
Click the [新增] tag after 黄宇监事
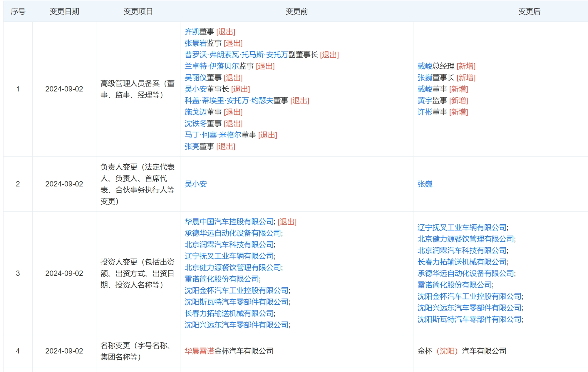tap(459, 100)
